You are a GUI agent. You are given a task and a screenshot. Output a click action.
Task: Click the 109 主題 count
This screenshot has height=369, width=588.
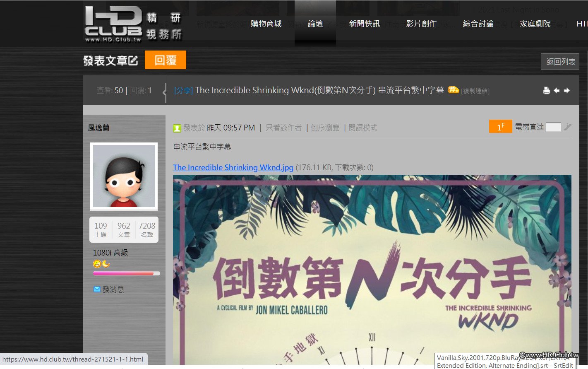tap(101, 229)
